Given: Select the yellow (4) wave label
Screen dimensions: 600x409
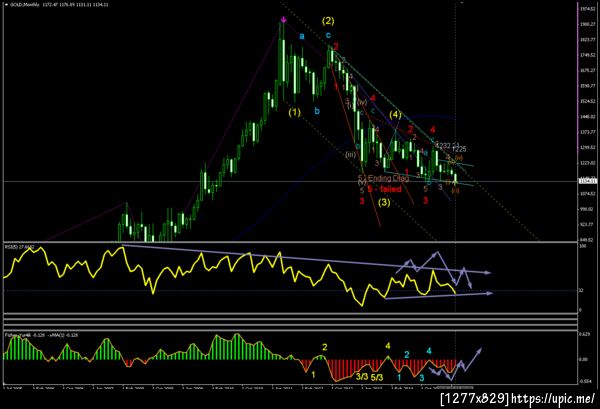Looking at the screenshot, I should pos(396,115).
